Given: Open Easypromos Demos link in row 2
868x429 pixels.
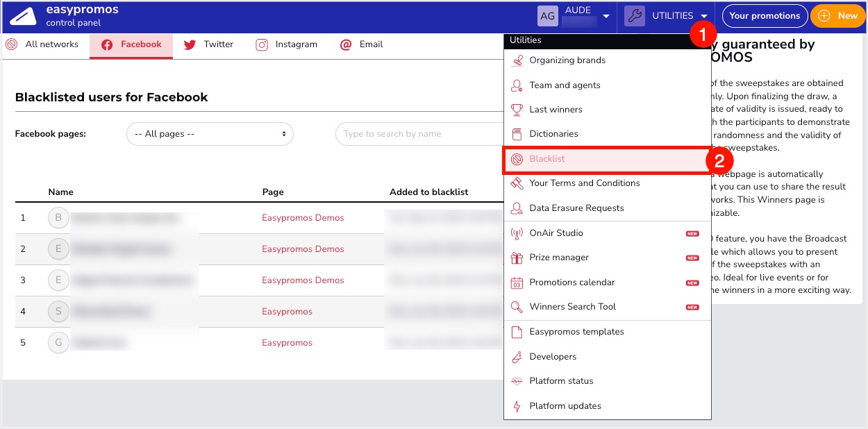Looking at the screenshot, I should (x=303, y=249).
